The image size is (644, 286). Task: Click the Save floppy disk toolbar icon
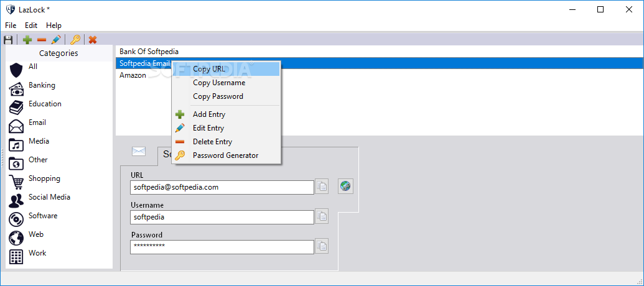tap(8, 40)
